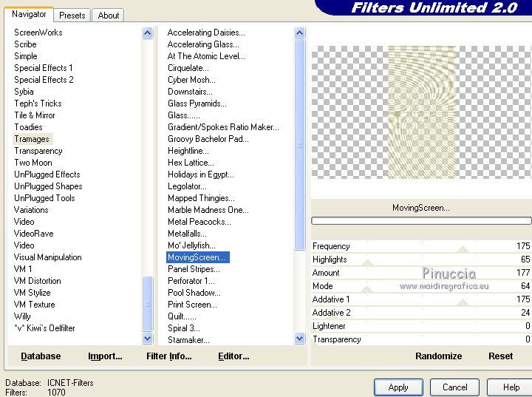Viewport: 532px width, 397px height.
Task: Click the category list scrollbar thumb
Action: point(148,304)
